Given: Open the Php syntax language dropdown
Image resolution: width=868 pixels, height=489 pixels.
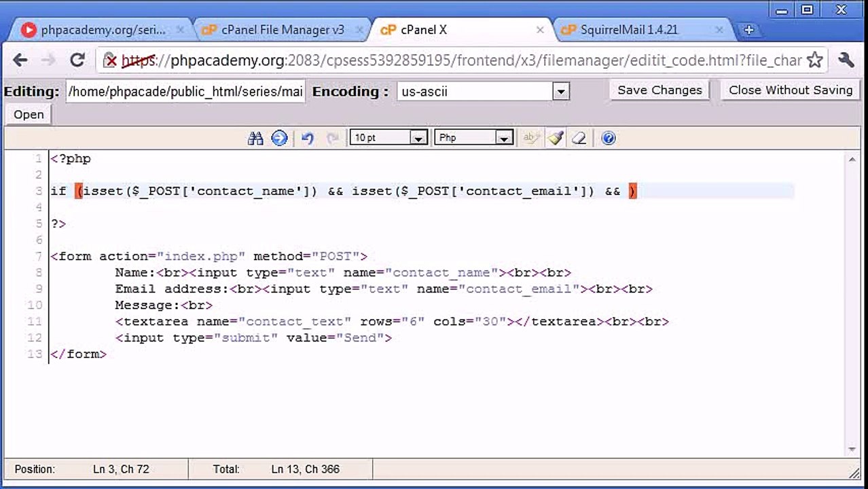Looking at the screenshot, I should (x=473, y=138).
